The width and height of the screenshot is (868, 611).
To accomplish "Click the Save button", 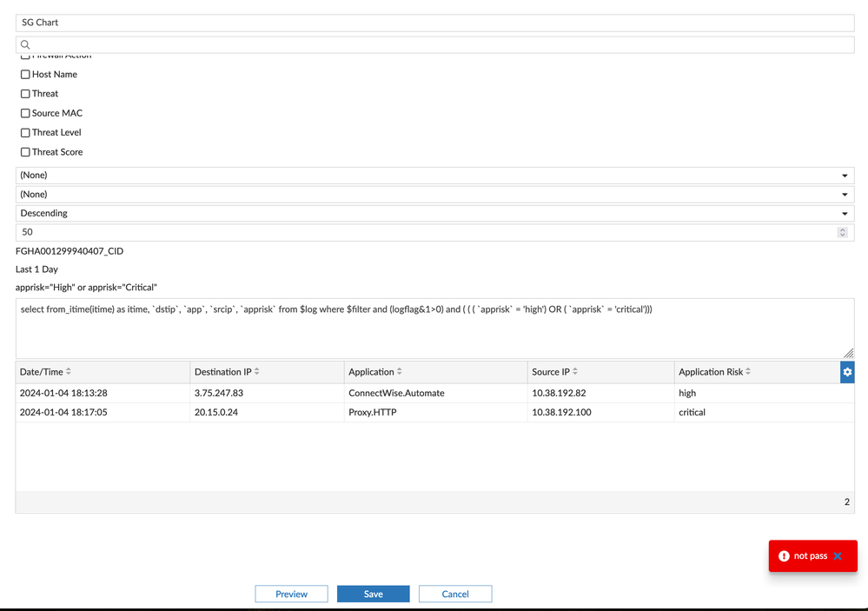I will click(373, 594).
